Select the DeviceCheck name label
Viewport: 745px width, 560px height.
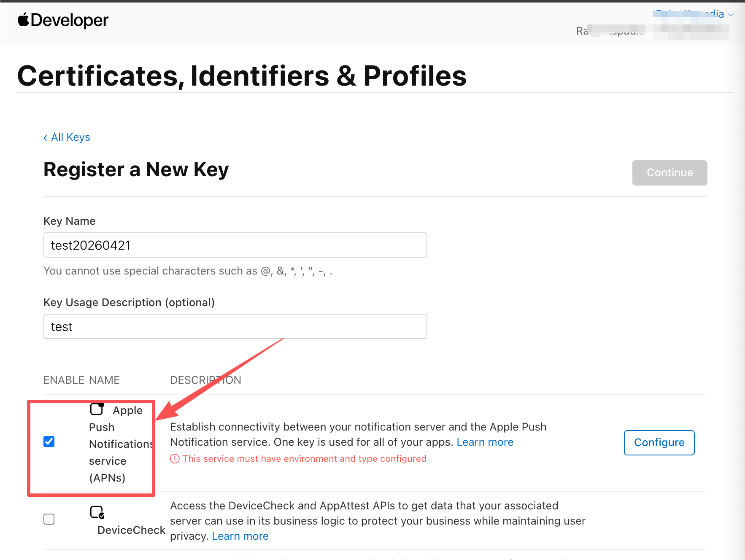pos(131,530)
